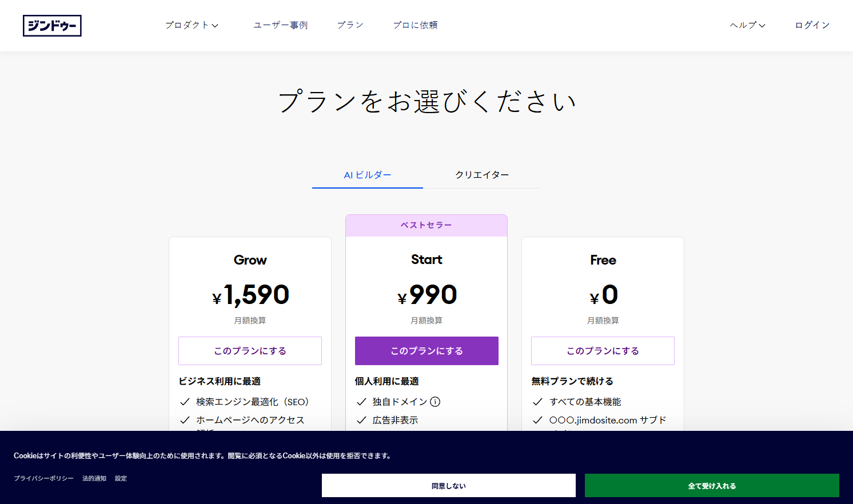Select the AI ビルダー tab
Image resolution: width=853 pixels, height=504 pixels.
[x=366, y=175]
